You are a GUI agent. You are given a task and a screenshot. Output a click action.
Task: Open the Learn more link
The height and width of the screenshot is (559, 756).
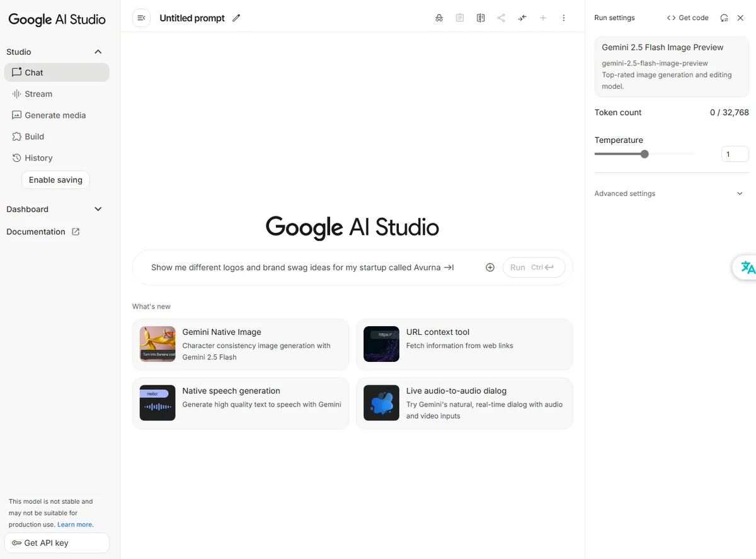pyautogui.click(x=75, y=524)
